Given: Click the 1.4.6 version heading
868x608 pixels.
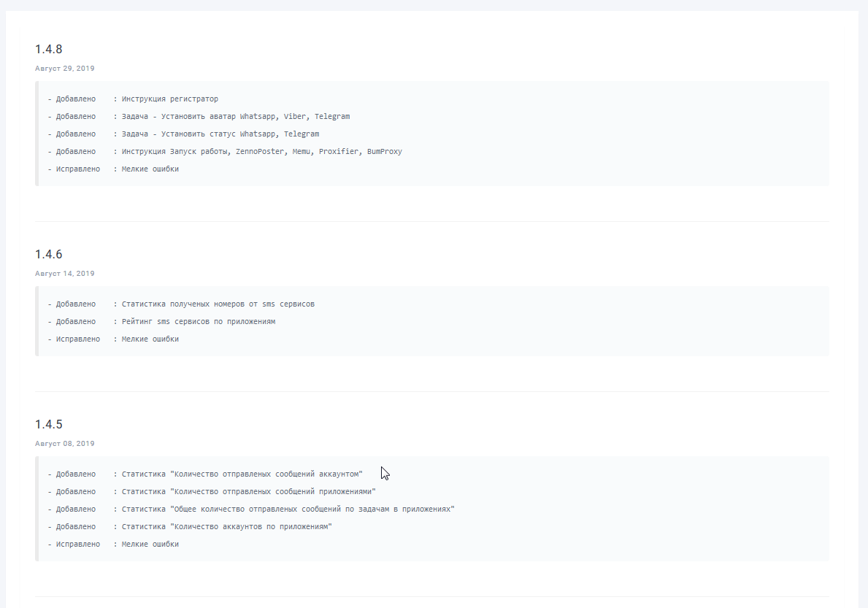Looking at the screenshot, I should click(x=49, y=255).
